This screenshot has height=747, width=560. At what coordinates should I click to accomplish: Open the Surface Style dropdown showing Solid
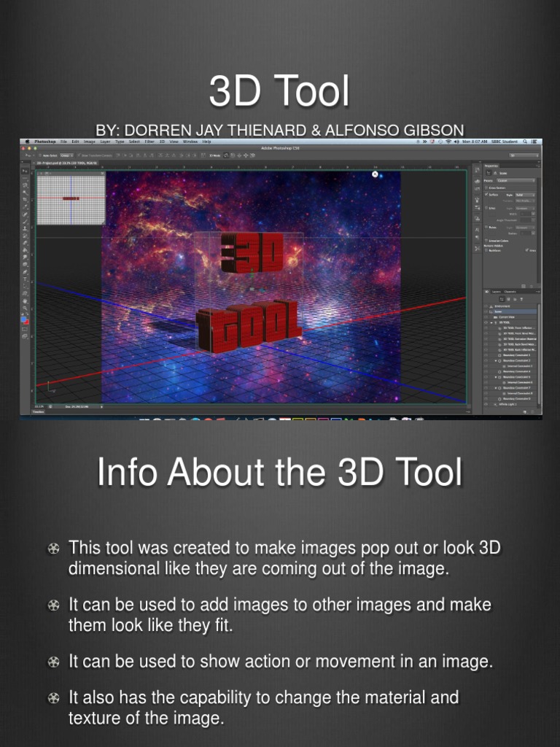(x=525, y=195)
